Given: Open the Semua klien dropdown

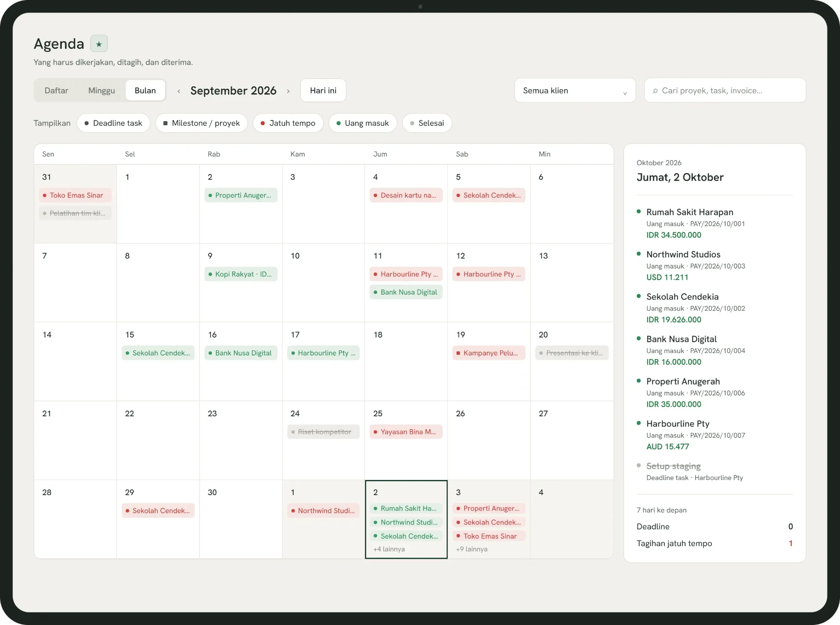Looking at the screenshot, I should (x=575, y=90).
